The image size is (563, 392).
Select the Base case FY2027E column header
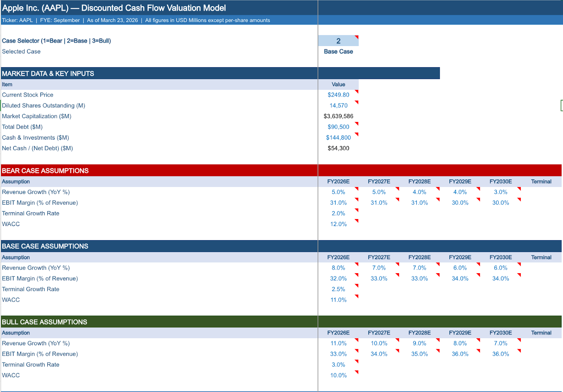[379, 257]
